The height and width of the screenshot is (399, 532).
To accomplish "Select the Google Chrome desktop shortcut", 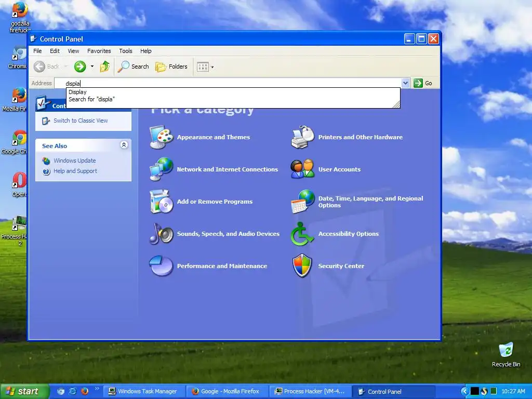I will [x=14, y=142].
